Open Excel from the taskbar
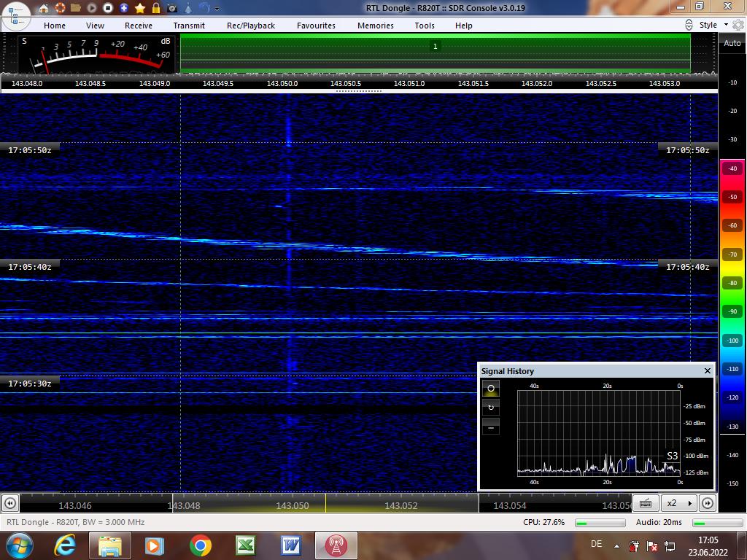 click(246, 545)
